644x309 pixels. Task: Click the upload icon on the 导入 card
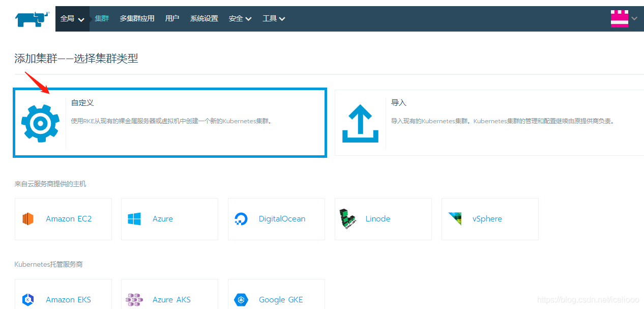point(360,122)
